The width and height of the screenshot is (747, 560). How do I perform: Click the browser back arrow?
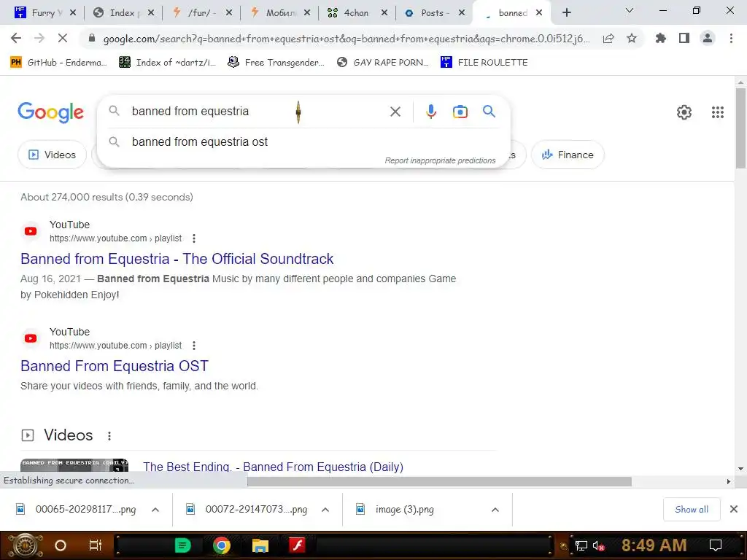coord(16,38)
